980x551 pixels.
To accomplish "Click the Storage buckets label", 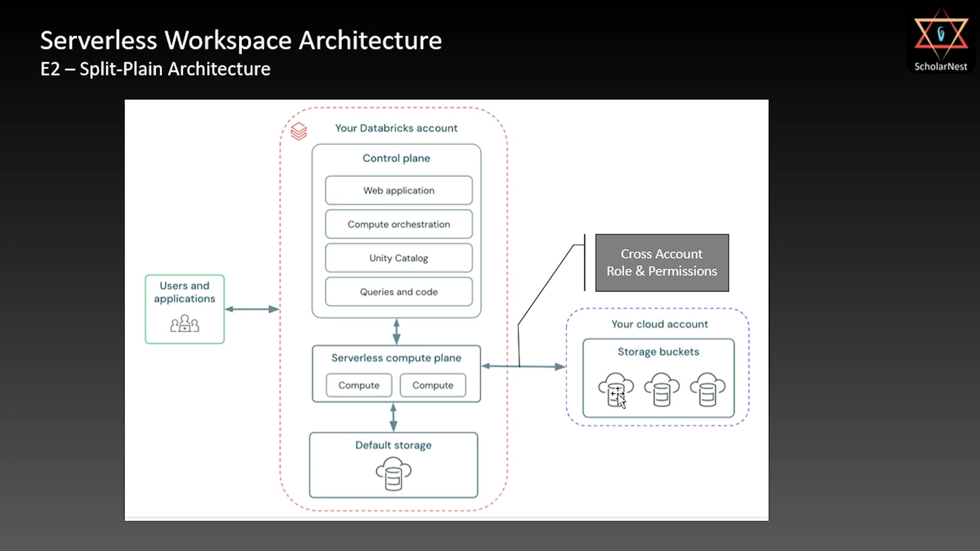I will [658, 352].
